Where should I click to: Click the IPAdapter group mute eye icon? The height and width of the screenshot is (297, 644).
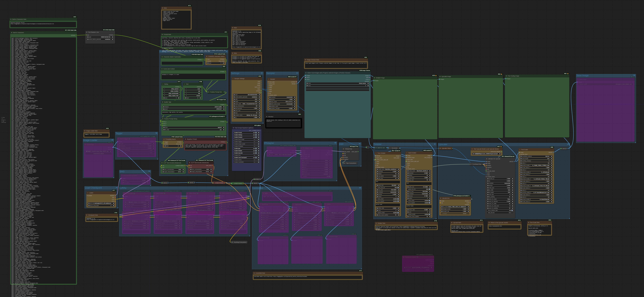[x=335, y=143]
